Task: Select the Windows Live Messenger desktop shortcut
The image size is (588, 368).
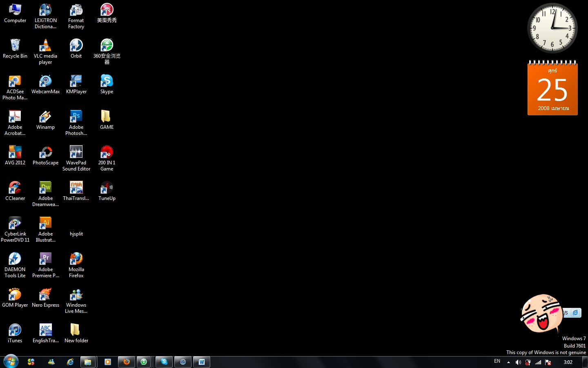Action: pyautogui.click(x=76, y=301)
